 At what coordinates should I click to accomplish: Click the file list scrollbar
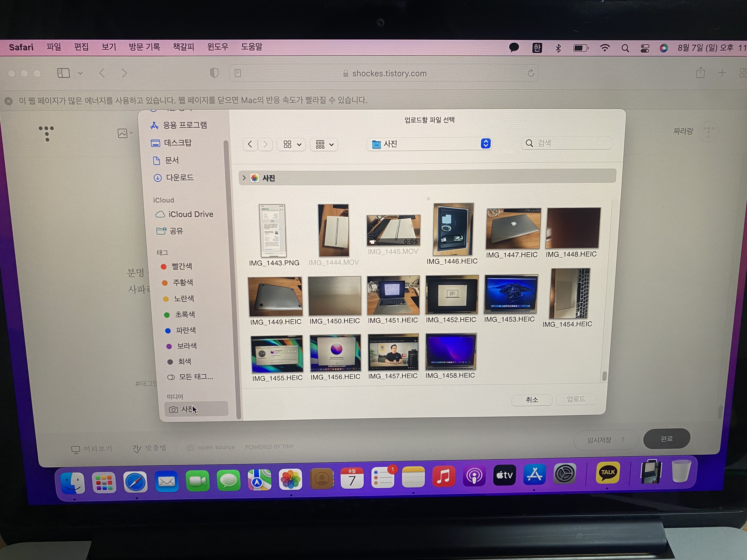[604, 376]
